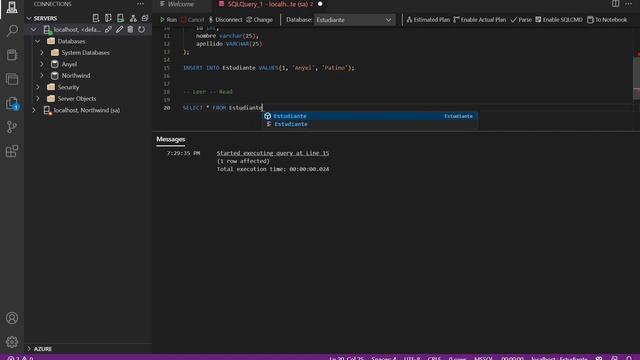This screenshot has height=360, width=640.
Task: Click the delete trash icon on localhost row
Action: click(130, 29)
